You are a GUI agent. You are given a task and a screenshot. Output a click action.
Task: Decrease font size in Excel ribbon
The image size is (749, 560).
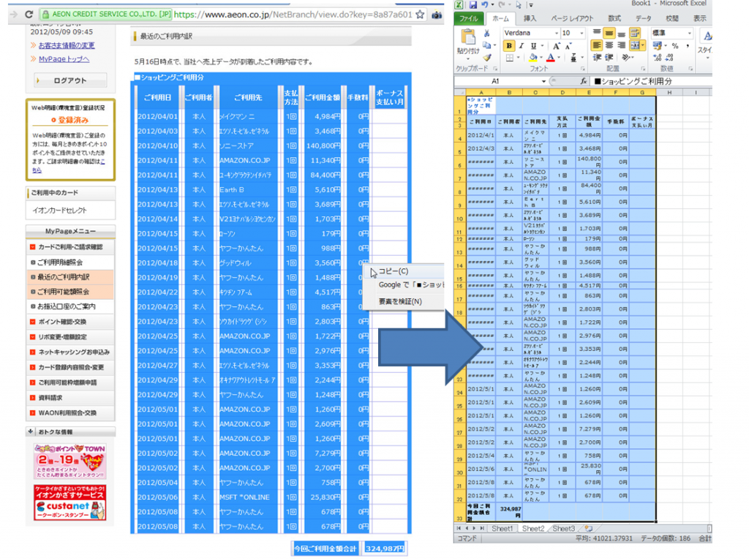coord(568,46)
